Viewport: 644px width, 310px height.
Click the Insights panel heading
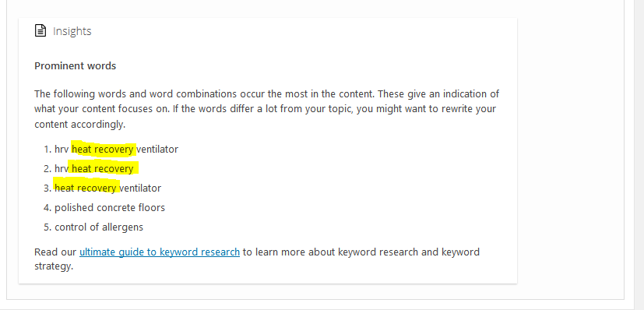[x=72, y=31]
